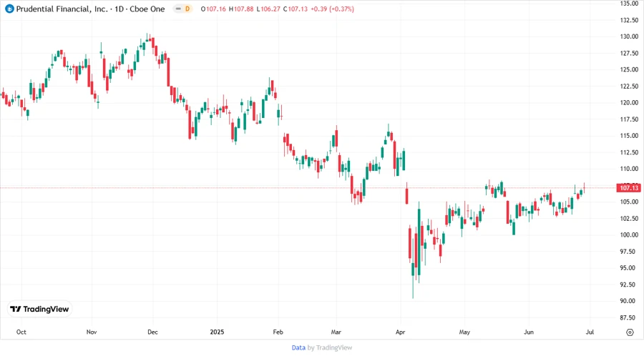Click the 127.50 price axis label
644x356 pixels.
tap(629, 54)
